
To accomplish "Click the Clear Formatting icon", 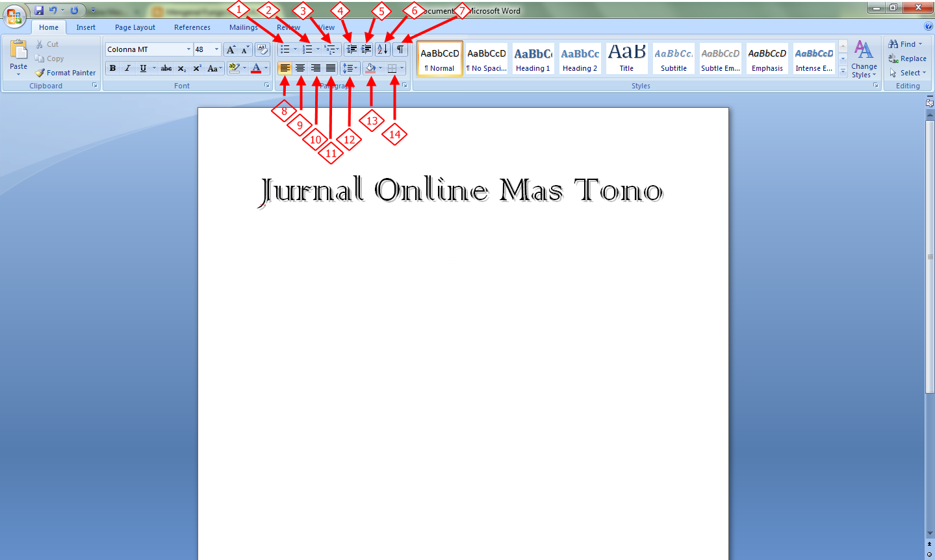I will 263,49.
